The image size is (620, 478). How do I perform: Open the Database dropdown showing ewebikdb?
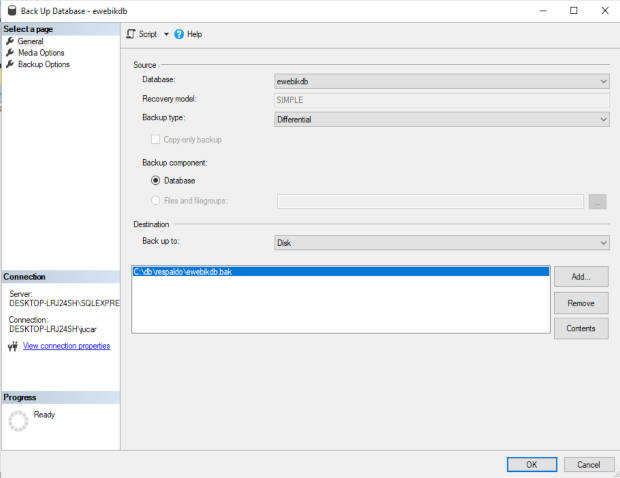click(441, 81)
